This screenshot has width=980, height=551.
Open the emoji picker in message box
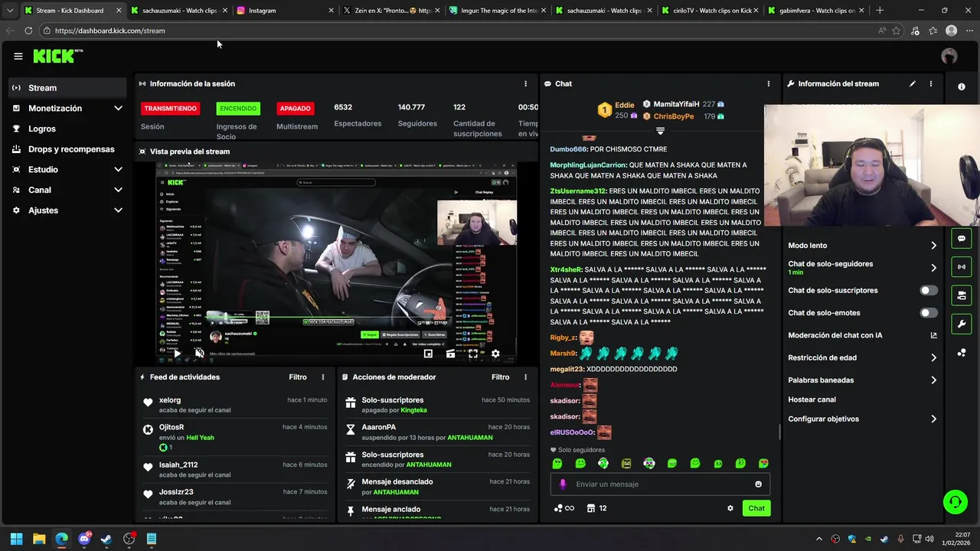tap(758, 484)
